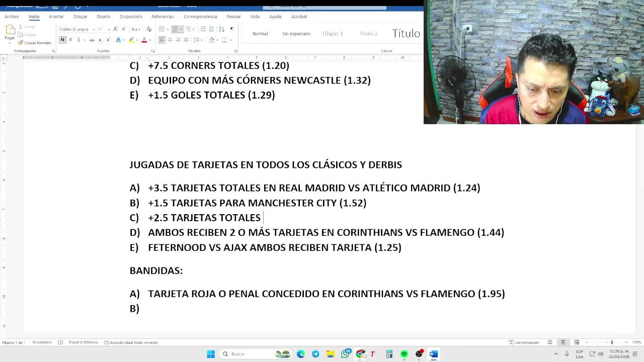Screen dimensions: 644x362
Task: Apply the Título 1 style
Action: 333,34
